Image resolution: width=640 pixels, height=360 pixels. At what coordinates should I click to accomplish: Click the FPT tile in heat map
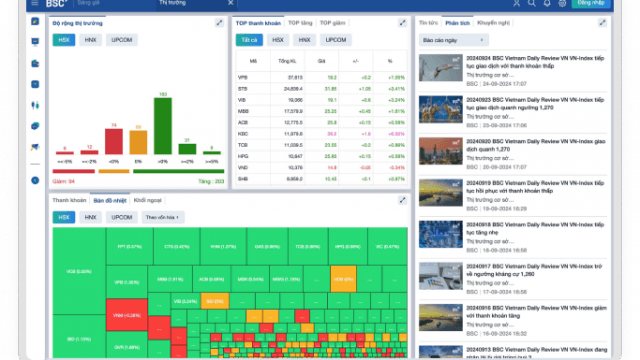click(129, 247)
